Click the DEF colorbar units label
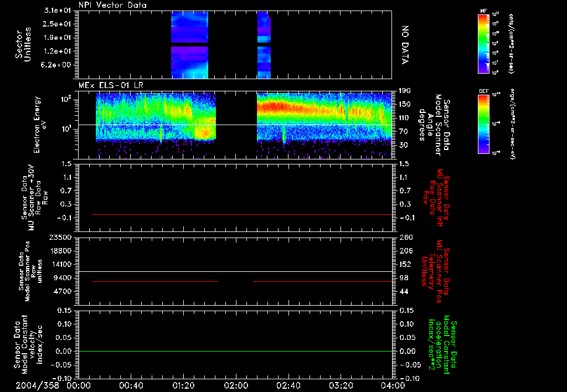 pos(512,124)
